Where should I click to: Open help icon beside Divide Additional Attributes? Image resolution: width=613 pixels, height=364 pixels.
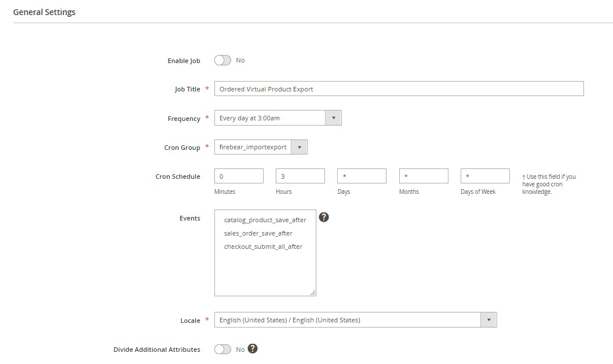(x=253, y=348)
